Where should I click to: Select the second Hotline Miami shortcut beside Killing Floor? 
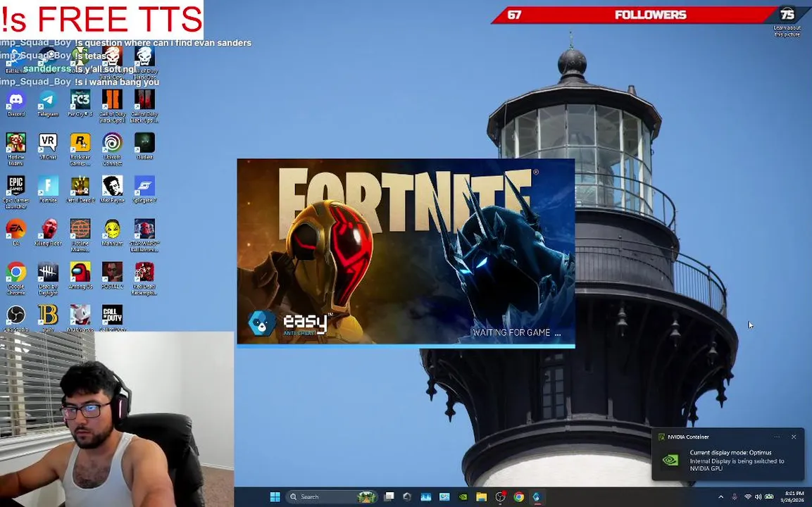coord(80,236)
